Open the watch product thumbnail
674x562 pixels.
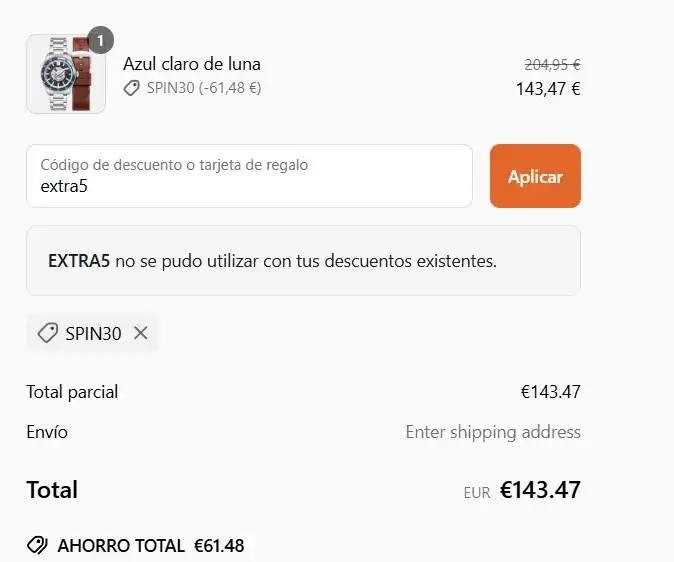point(65,75)
